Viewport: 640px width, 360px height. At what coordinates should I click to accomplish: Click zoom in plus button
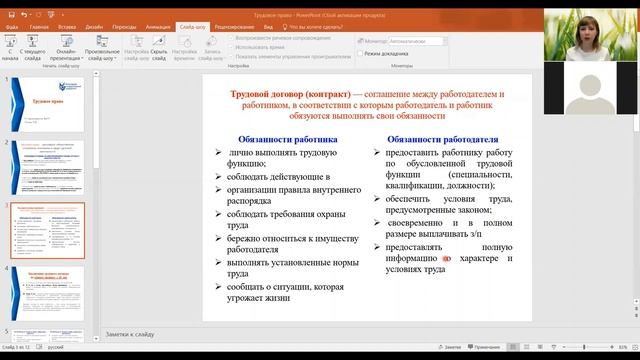tap(612, 347)
